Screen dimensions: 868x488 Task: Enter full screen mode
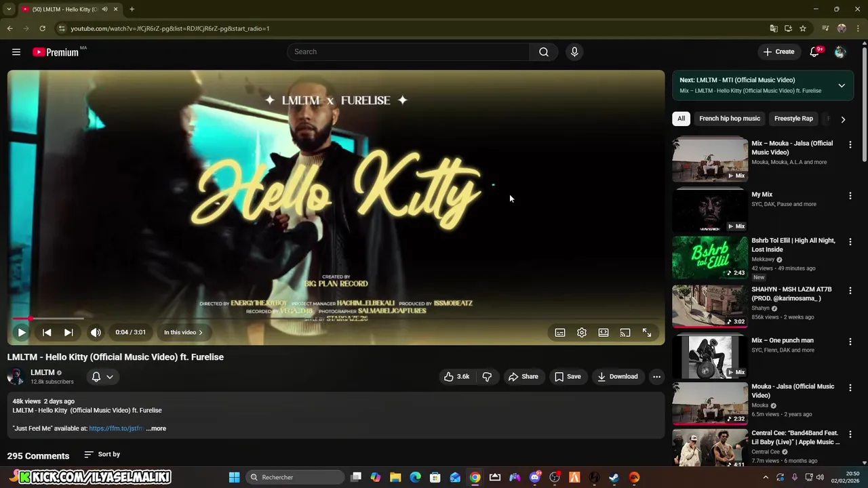click(647, 332)
